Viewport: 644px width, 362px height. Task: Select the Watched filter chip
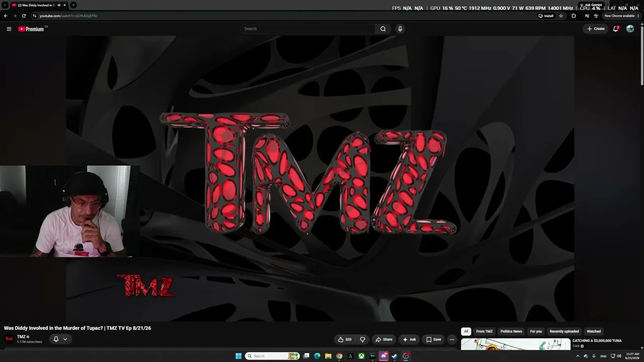[594, 331]
